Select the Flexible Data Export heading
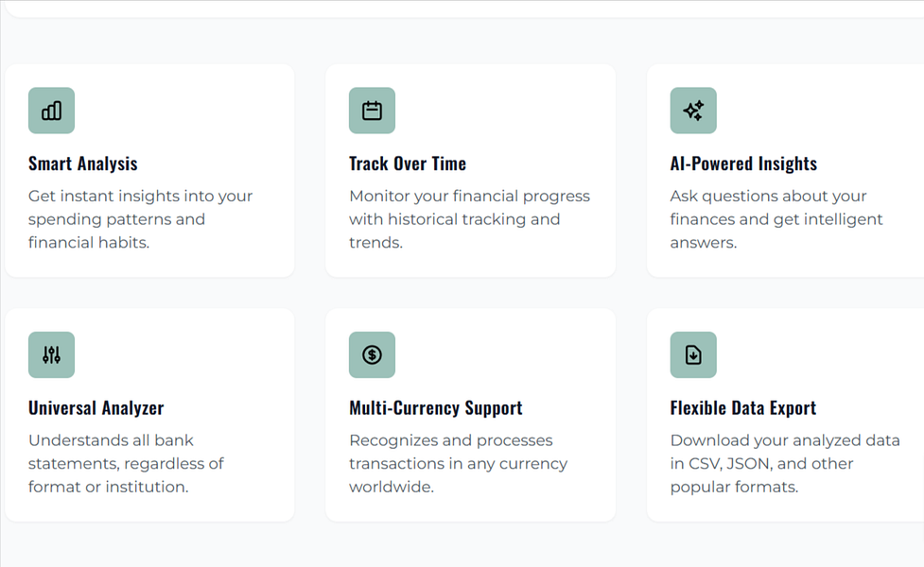Image resolution: width=924 pixels, height=567 pixels. pyautogui.click(x=743, y=408)
